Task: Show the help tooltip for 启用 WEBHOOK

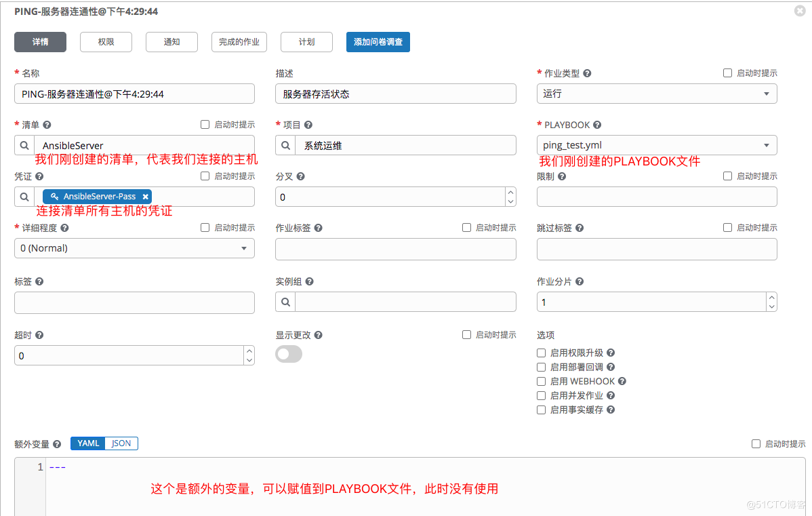Action: coord(622,381)
